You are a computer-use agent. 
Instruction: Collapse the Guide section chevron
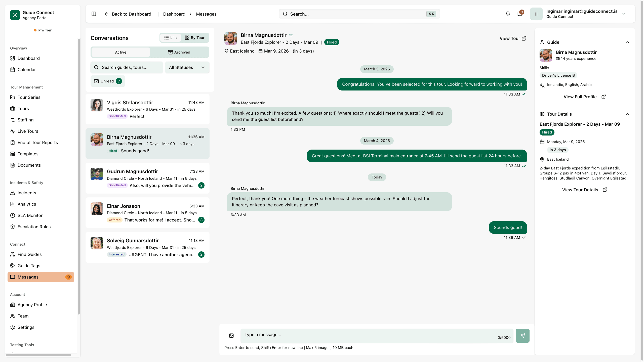click(x=627, y=42)
